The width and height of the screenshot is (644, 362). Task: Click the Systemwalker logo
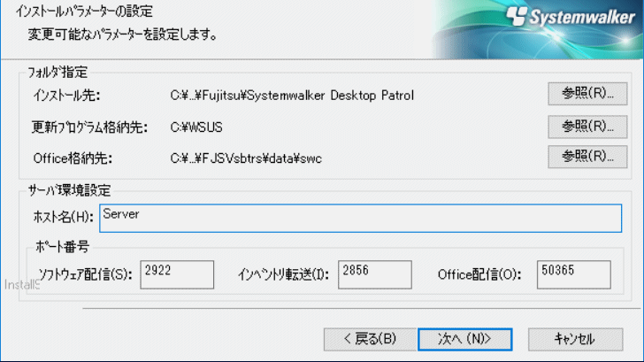(x=571, y=17)
